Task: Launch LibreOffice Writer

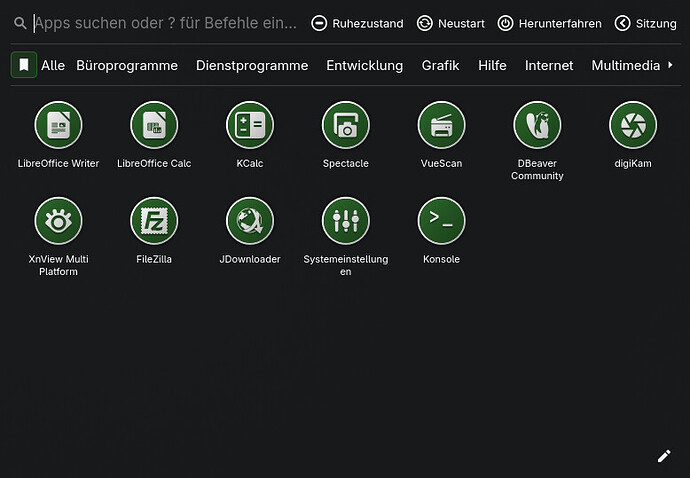Action: click(58, 126)
